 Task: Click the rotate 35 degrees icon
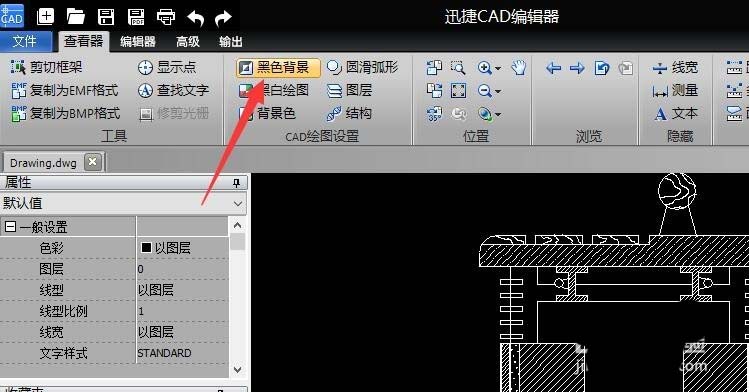[x=434, y=114]
